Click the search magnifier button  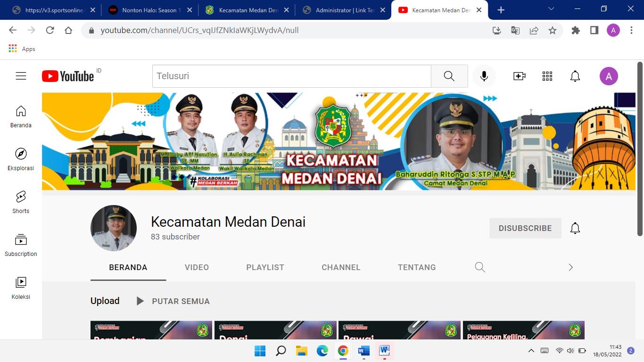(449, 76)
